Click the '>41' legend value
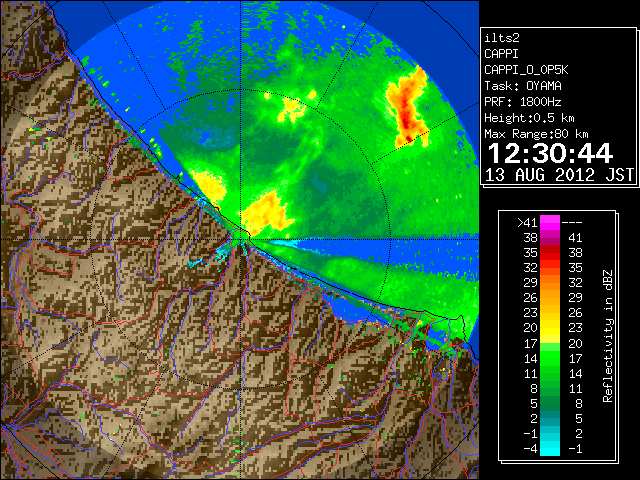This screenshot has height=480, width=640. click(527, 222)
